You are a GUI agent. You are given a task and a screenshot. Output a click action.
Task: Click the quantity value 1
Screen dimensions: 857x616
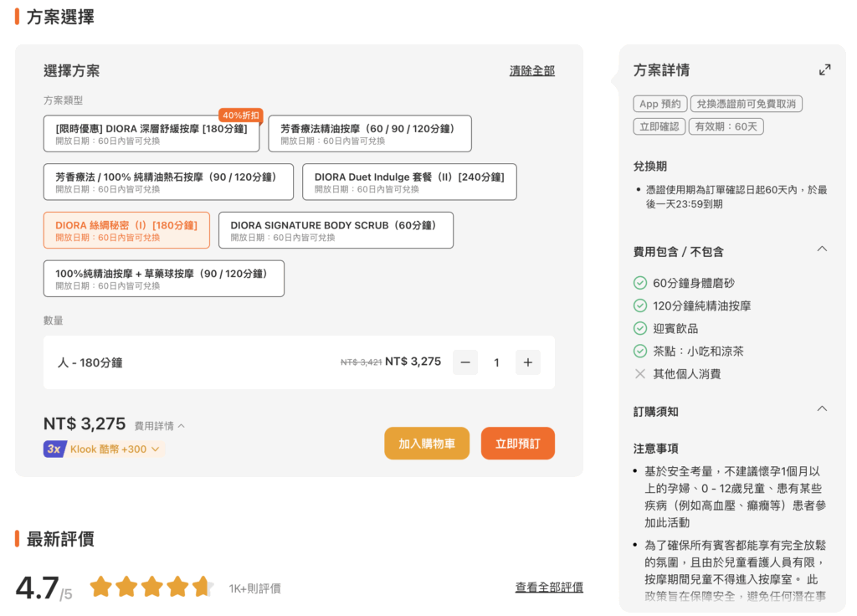coord(496,362)
